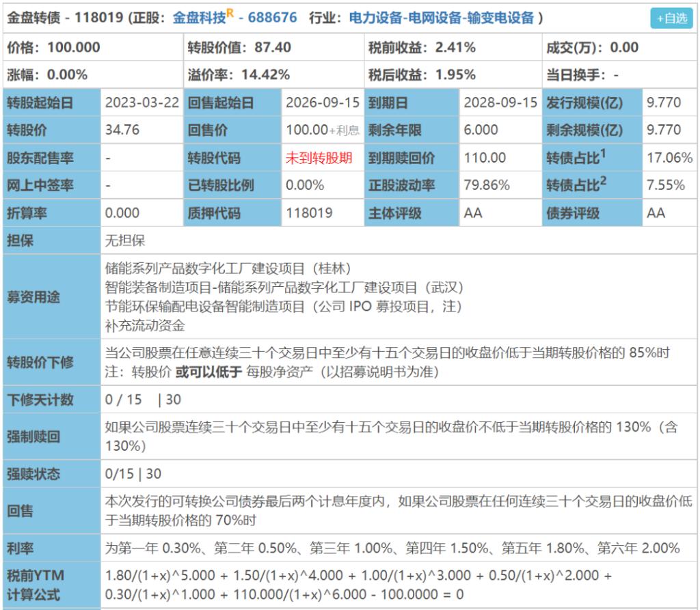Screen dimensions: 700x610
Task: Click the 100.00+利息 put price cell
Action: tap(322, 130)
